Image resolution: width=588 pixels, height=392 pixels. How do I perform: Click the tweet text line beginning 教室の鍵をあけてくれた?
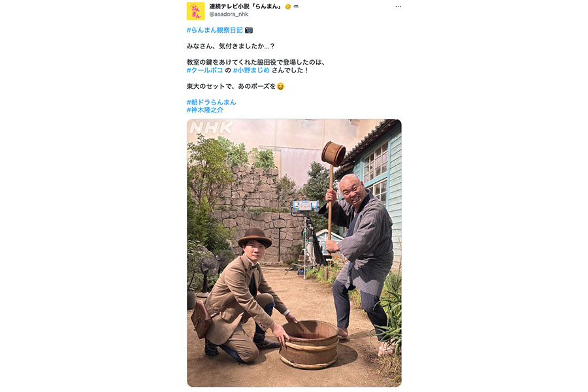click(255, 62)
